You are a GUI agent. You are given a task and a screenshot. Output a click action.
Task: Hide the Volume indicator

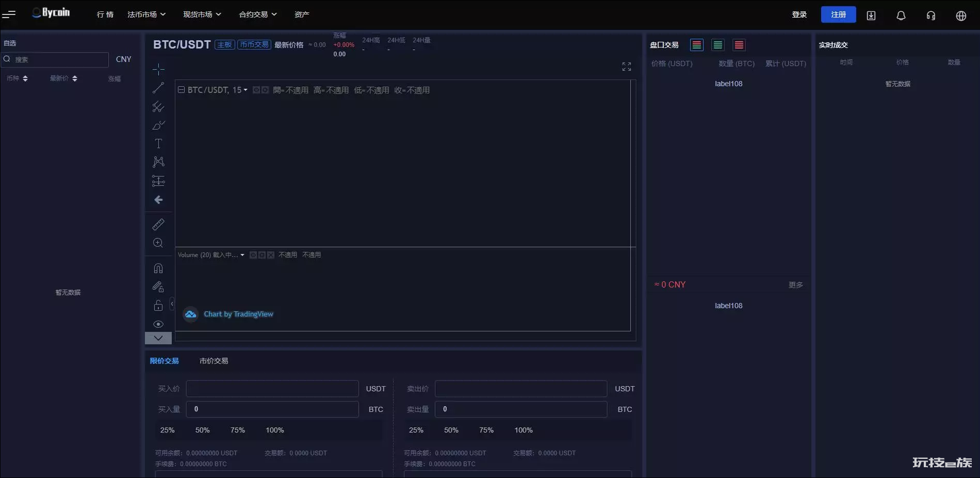[253, 255]
